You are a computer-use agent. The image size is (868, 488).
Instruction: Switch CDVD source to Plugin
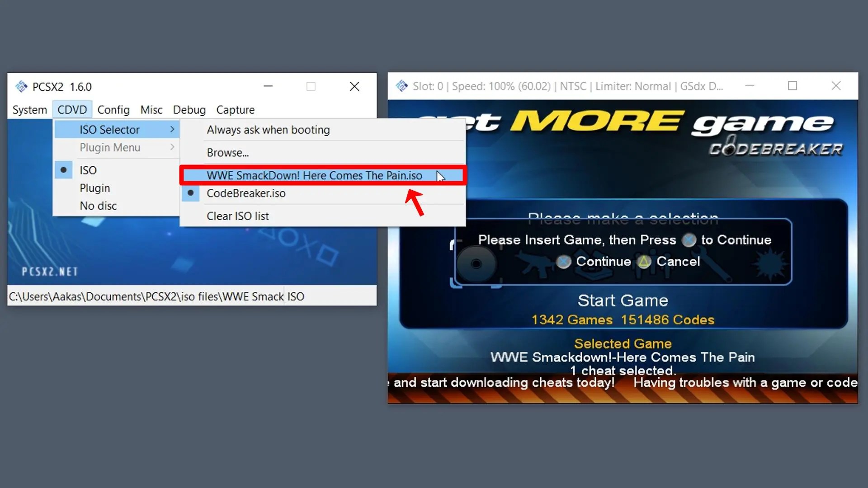pos(94,188)
